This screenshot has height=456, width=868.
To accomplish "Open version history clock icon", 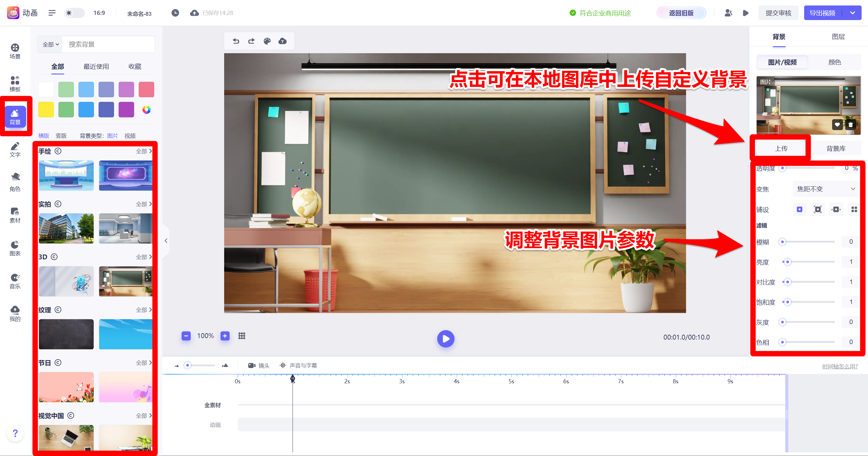I will (x=175, y=13).
